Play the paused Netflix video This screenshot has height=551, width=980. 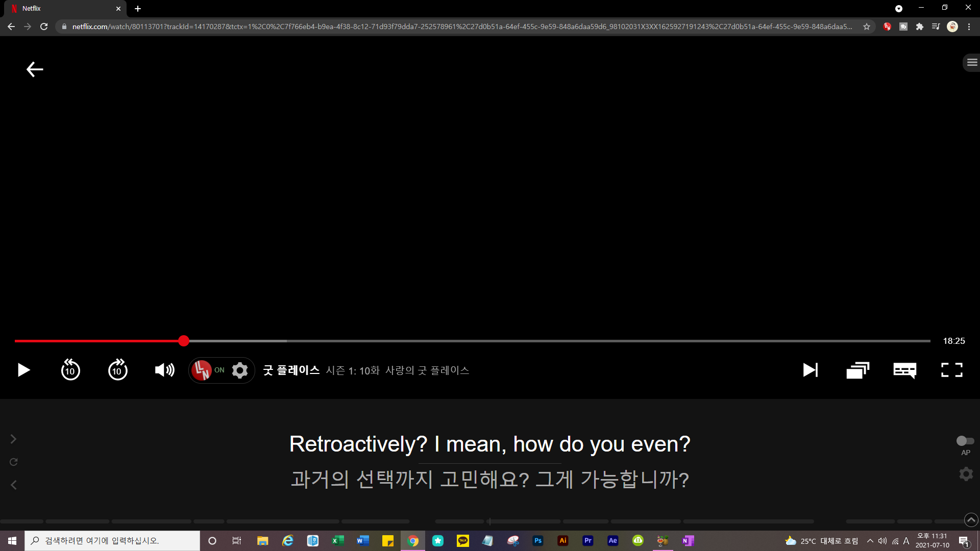23,370
